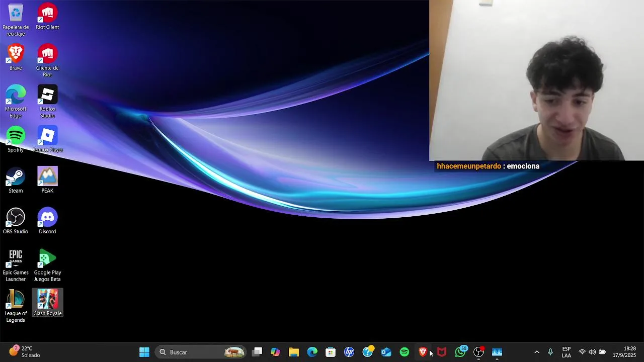This screenshot has width=644, height=362.
Task: Open Task View in the taskbar
Action: pyautogui.click(x=257, y=352)
